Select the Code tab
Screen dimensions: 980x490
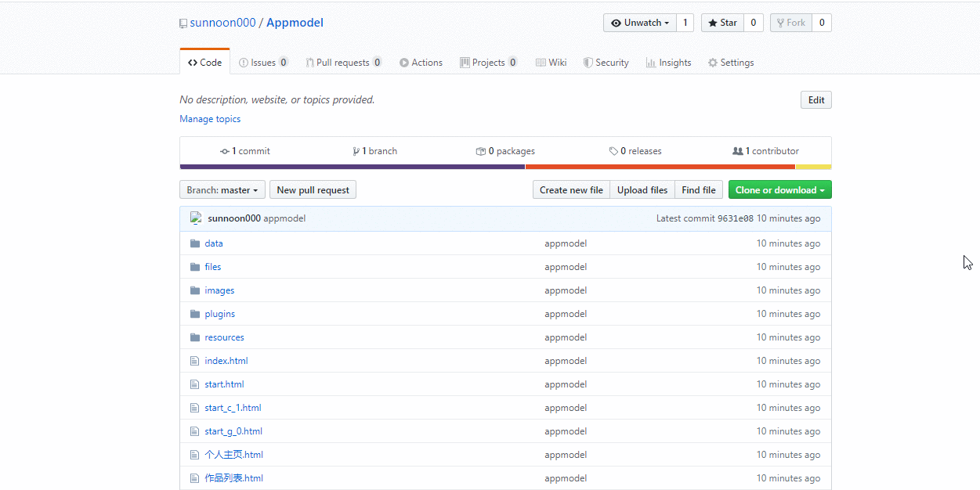pos(204,63)
